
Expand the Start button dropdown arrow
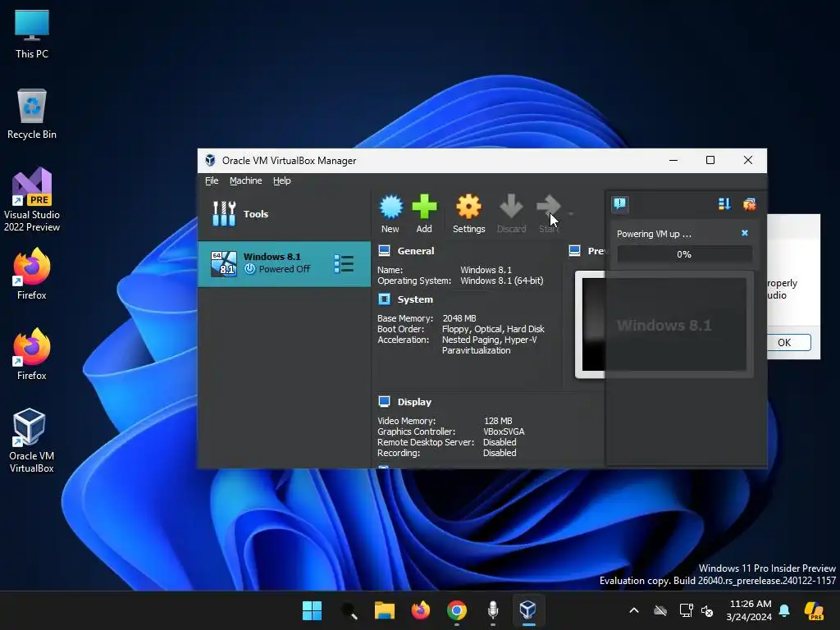(x=571, y=214)
